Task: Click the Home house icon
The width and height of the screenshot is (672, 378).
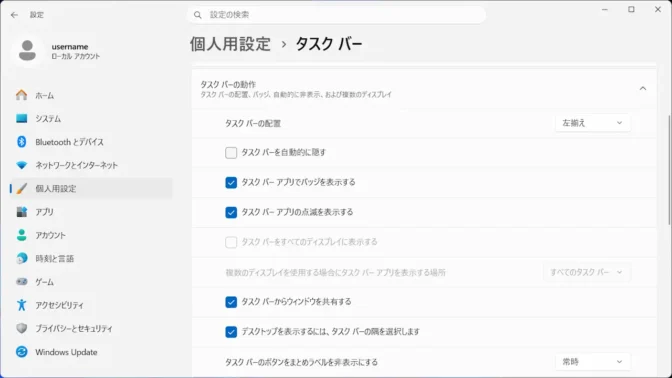Action: 21,95
